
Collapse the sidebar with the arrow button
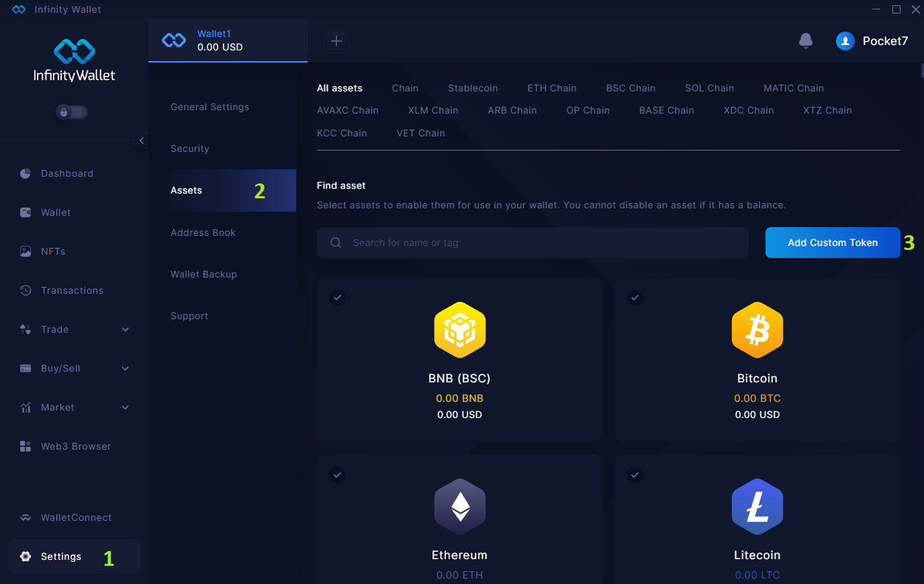click(x=141, y=140)
